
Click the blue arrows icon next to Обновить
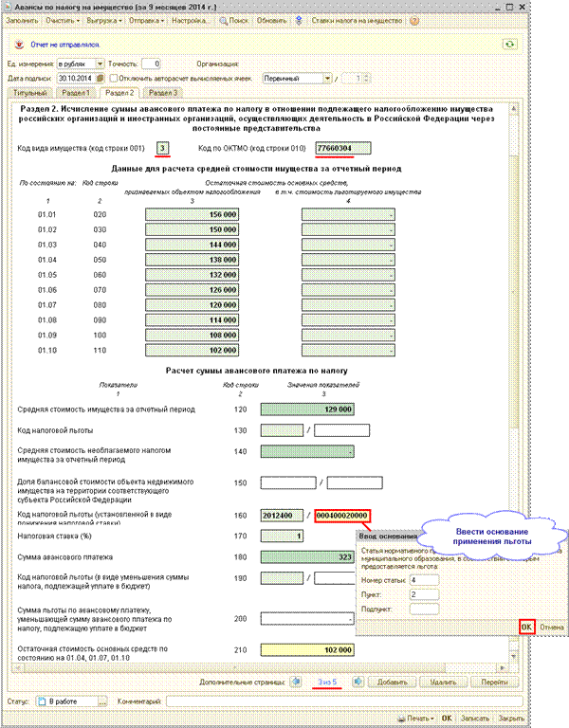pos(299,21)
